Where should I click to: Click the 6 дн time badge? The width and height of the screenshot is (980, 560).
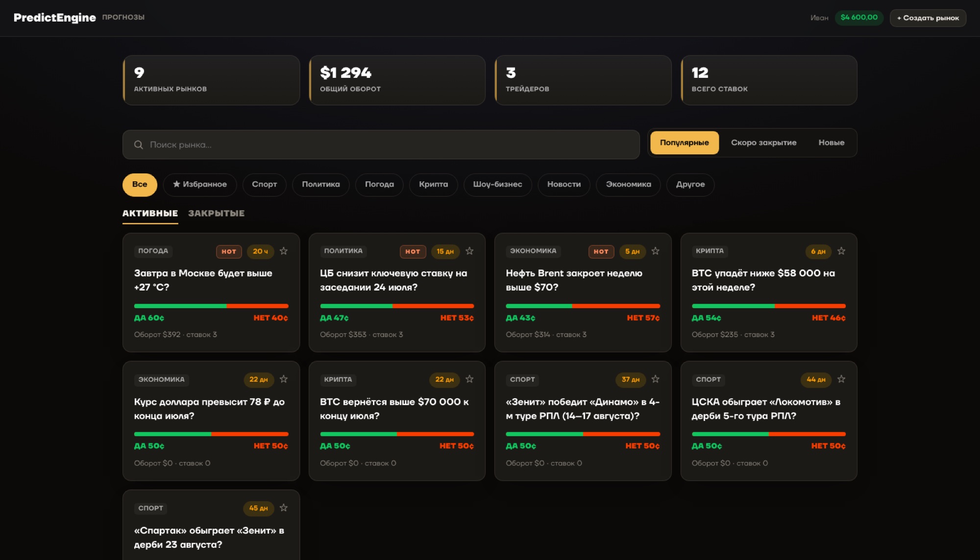[818, 252]
